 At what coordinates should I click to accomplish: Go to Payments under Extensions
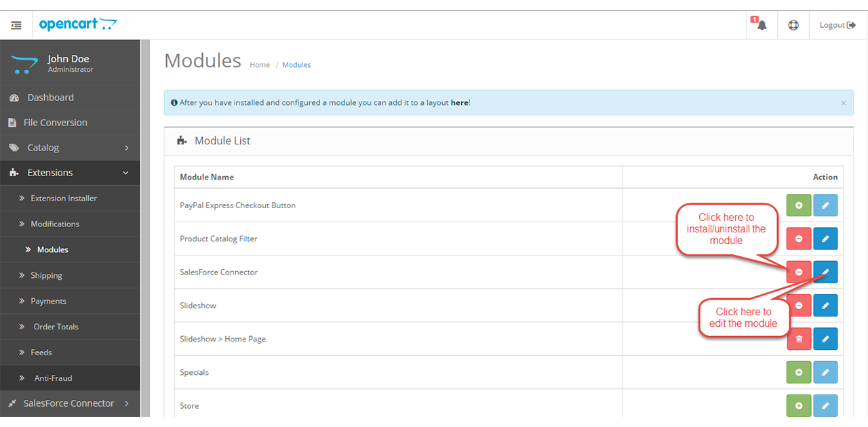(48, 301)
